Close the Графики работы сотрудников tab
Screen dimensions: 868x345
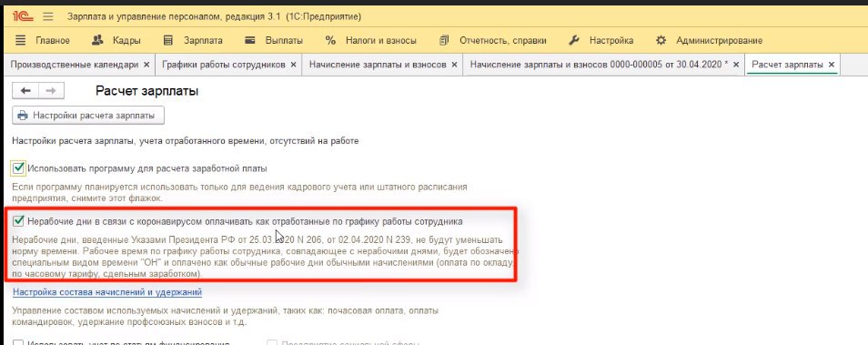293,65
